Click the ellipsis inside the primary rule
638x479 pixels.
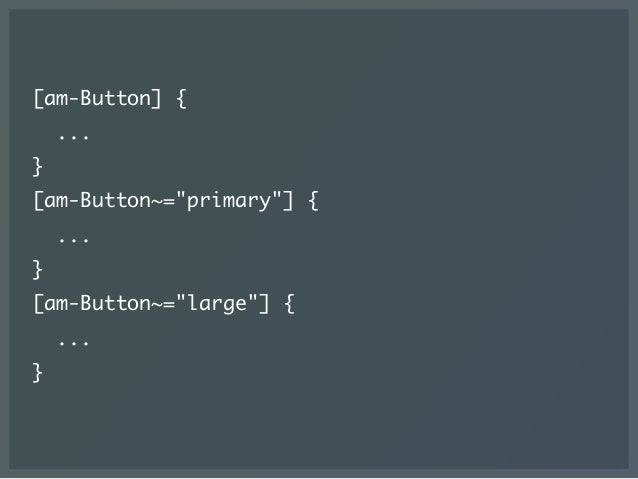point(74,240)
